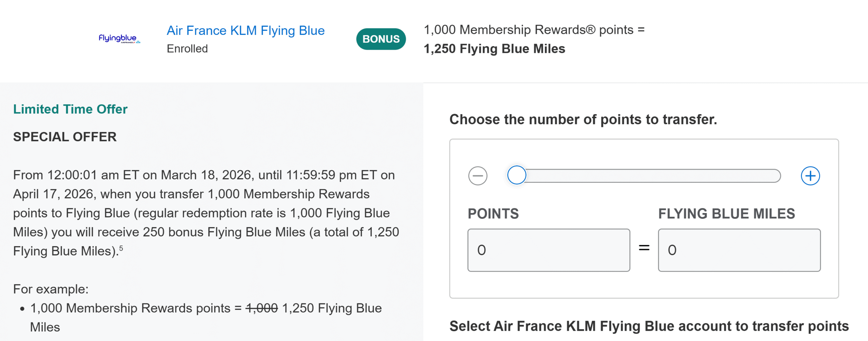Click the Select Flying Blue account heading
This screenshot has width=868, height=341.
click(x=649, y=326)
